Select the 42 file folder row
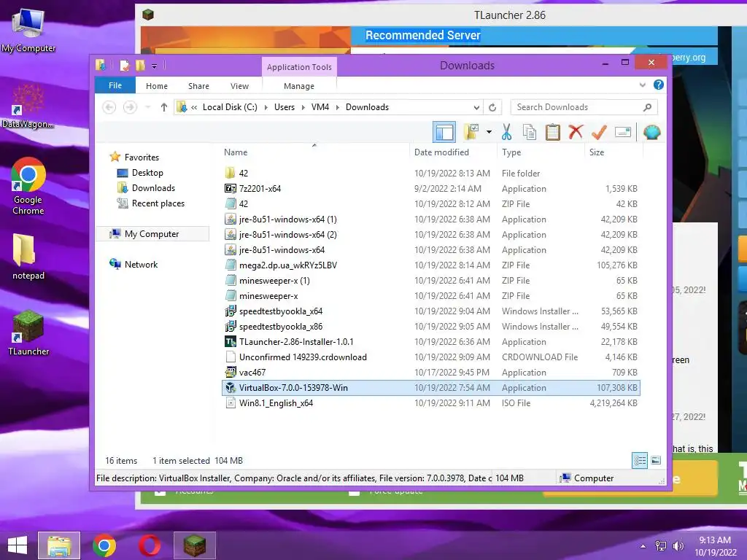747x560 pixels. click(430, 174)
